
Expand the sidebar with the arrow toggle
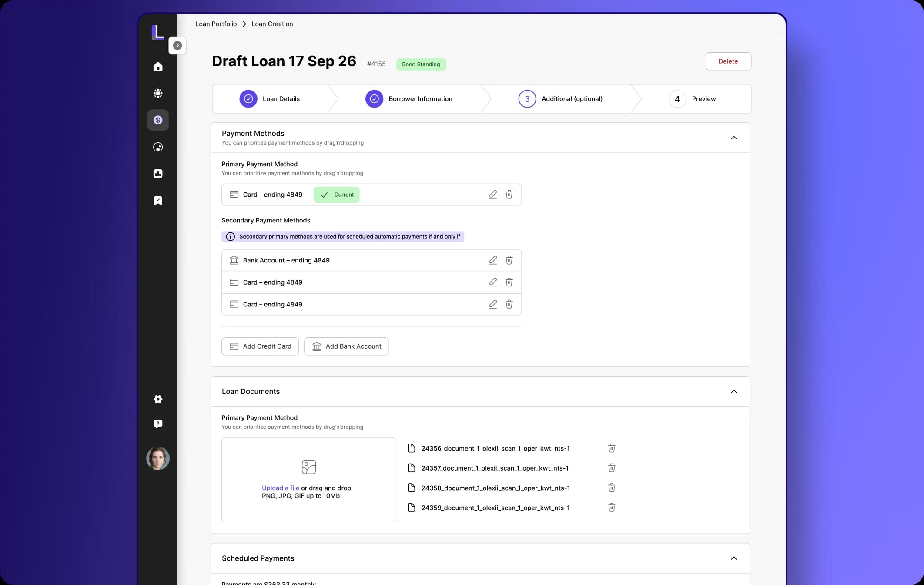[177, 45]
